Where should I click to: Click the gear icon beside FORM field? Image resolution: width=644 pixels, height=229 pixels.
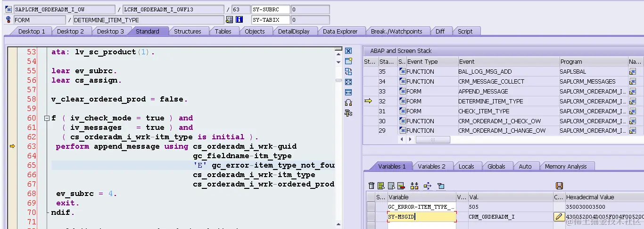tap(8, 20)
